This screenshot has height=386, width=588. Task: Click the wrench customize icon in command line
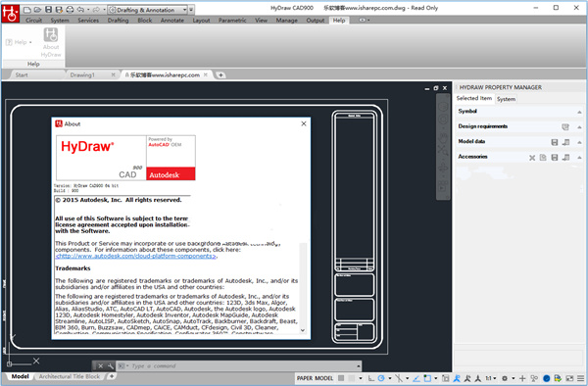pyautogui.click(x=110, y=366)
